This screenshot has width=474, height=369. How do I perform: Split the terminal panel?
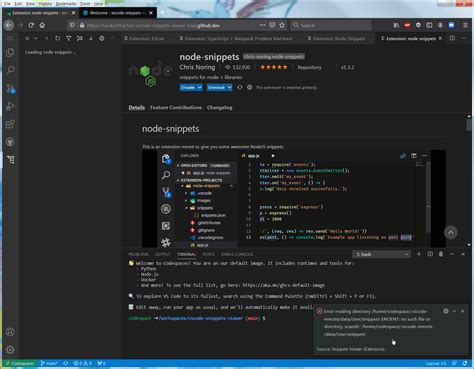coord(430,254)
